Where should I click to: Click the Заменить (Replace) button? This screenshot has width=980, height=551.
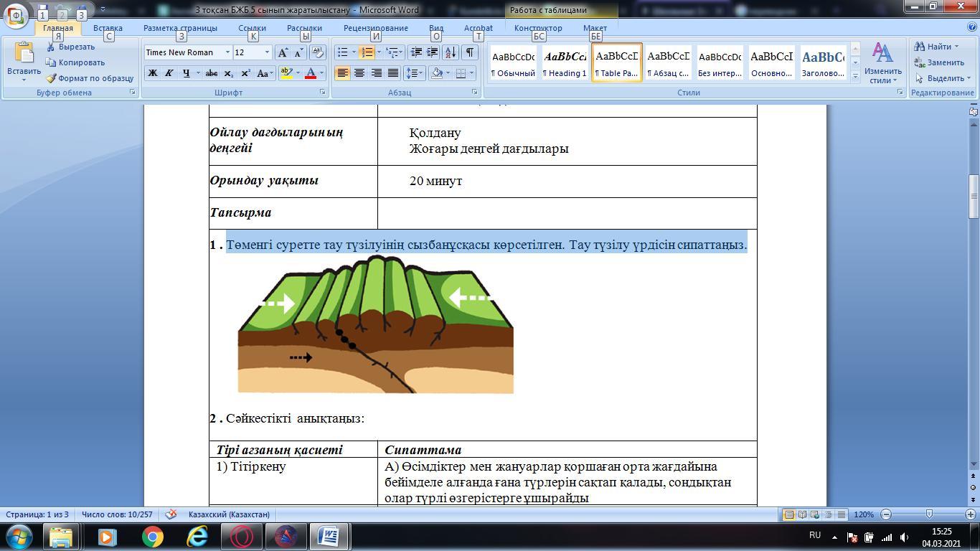(940, 62)
